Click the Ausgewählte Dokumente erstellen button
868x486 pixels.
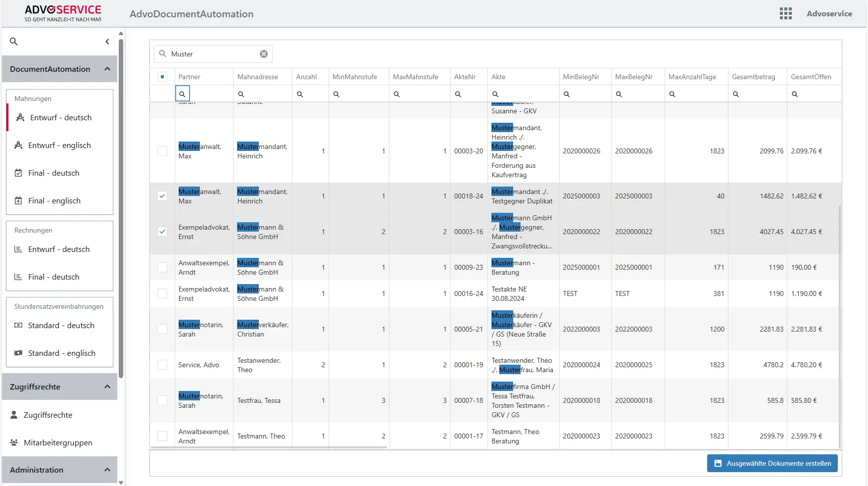pos(772,463)
